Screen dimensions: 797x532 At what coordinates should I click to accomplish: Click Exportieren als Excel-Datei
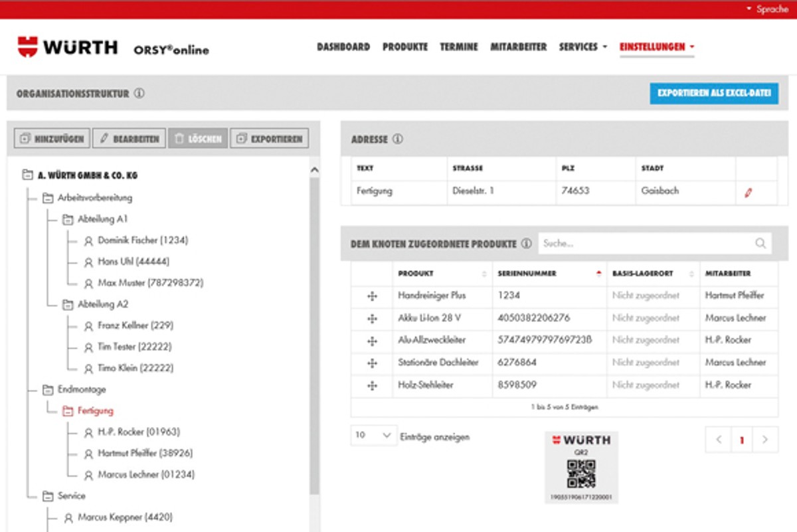[x=714, y=94]
